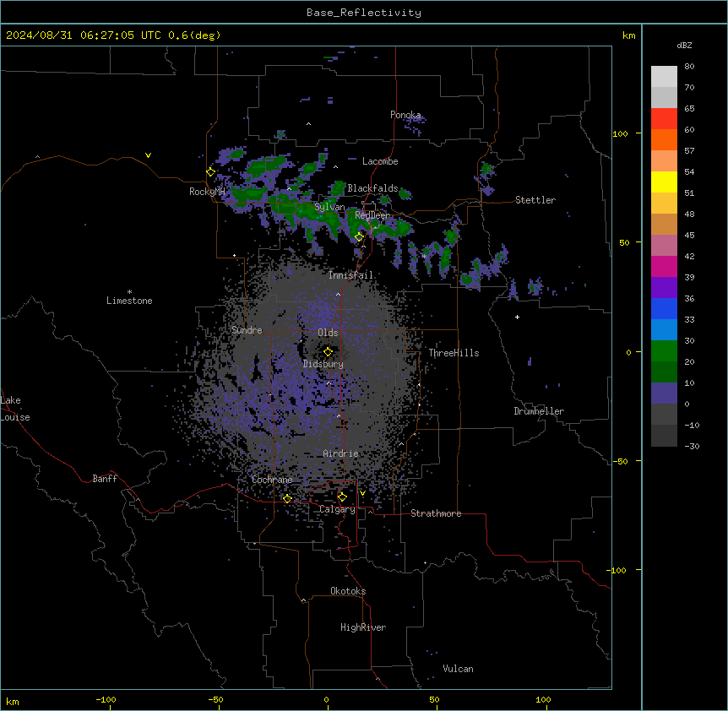Click the yellow diamond marker below RedDeer label
Screen dimensions: 728x711
(x=359, y=237)
